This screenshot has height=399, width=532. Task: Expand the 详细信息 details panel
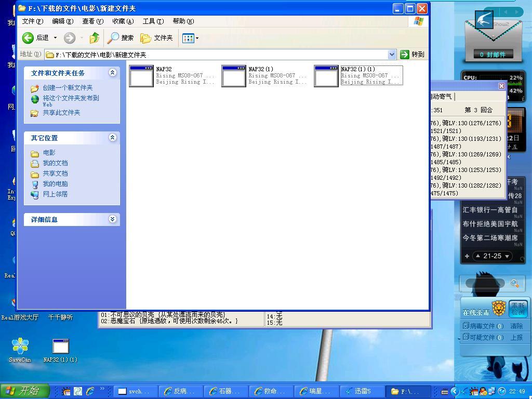click(112, 219)
